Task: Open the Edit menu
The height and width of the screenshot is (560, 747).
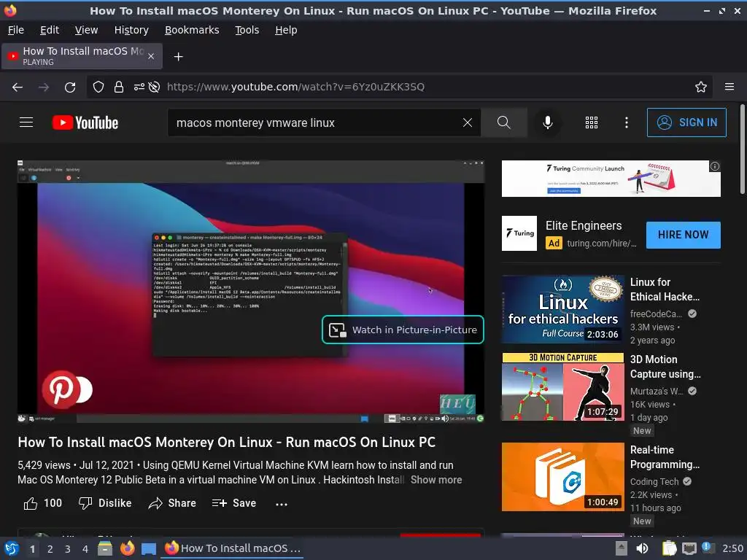Action: (x=50, y=30)
